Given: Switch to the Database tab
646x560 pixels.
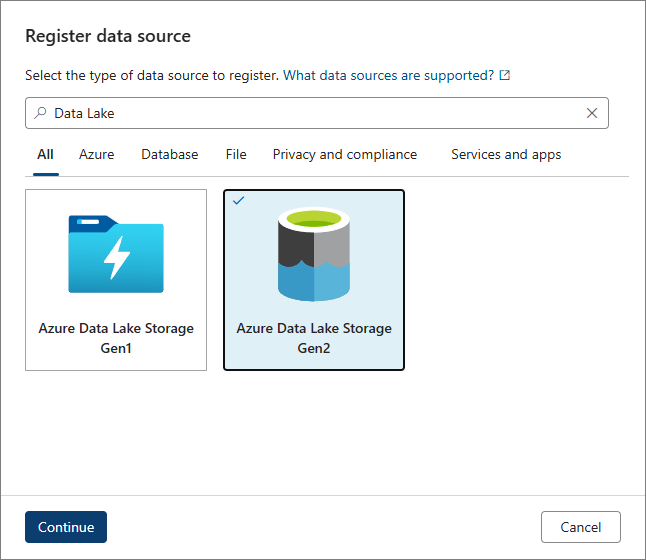Looking at the screenshot, I should (170, 155).
